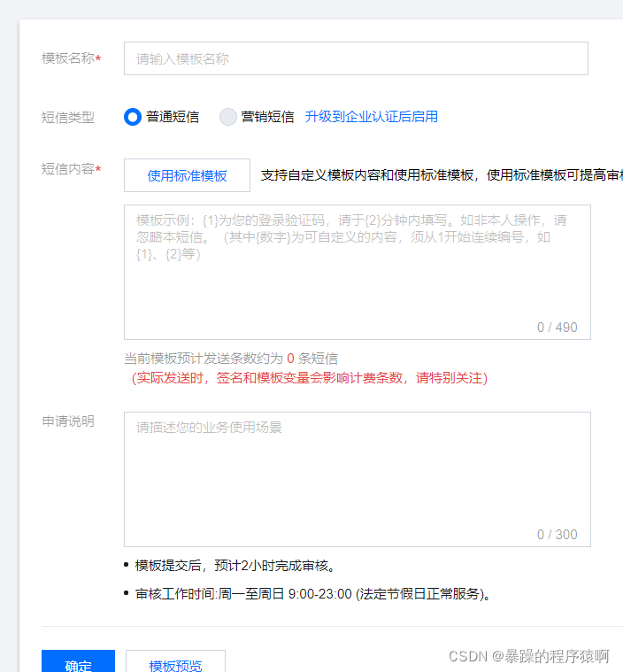Focus the 短信内容 template text area

tap(358, 272)
